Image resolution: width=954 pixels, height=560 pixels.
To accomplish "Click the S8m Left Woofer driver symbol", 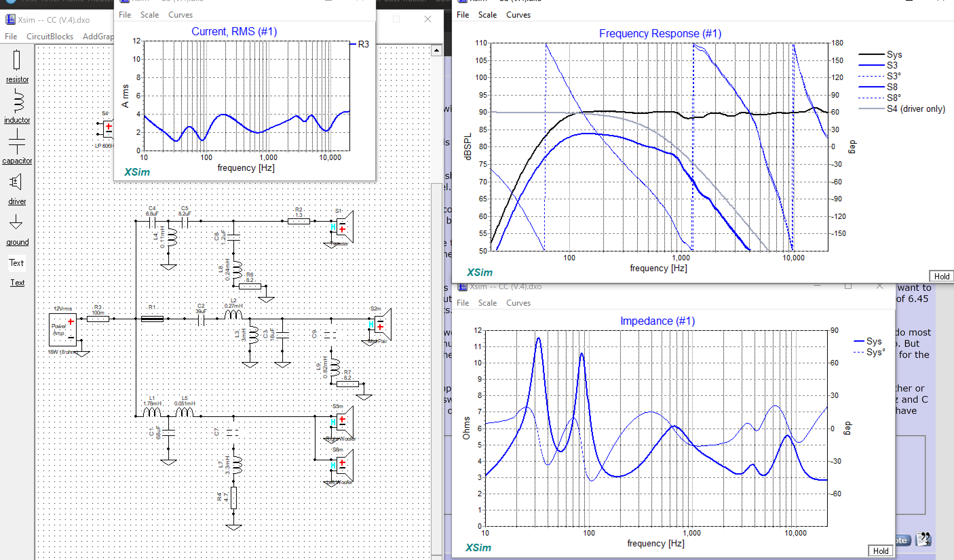I will [343, 466].
